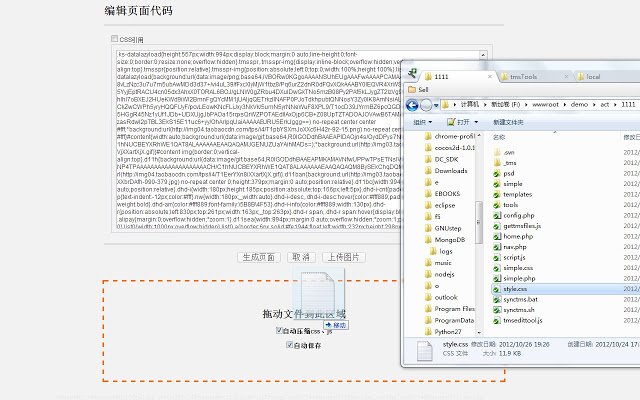Switch to the local explorer tab
The width and height of the screenshot is (640, 400).
point(593,77)
